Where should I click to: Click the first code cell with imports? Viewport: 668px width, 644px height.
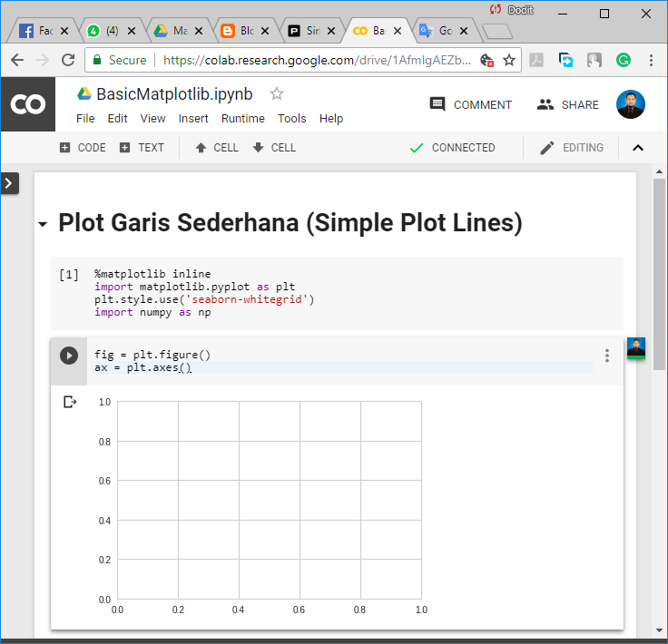[x=337, y=293]
